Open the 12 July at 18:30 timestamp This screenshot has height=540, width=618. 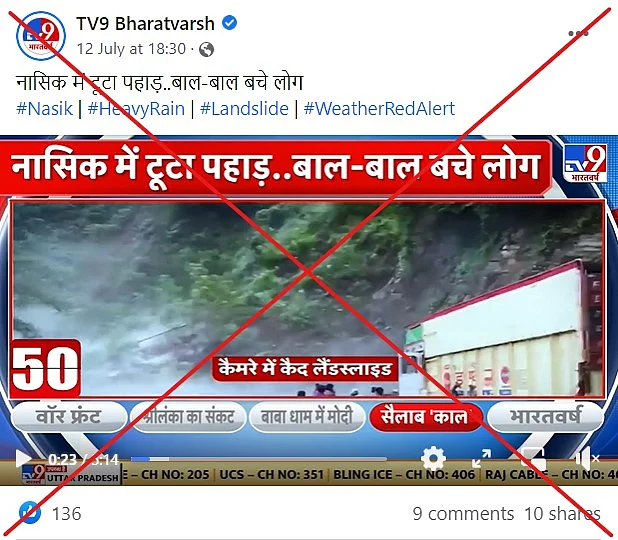point(131,49)
